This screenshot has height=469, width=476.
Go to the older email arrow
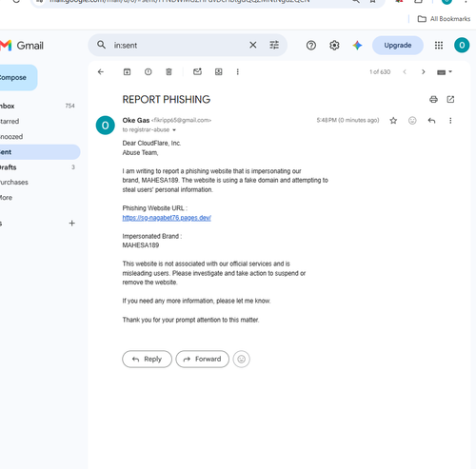pyautogui.click(x=423, y=72)
